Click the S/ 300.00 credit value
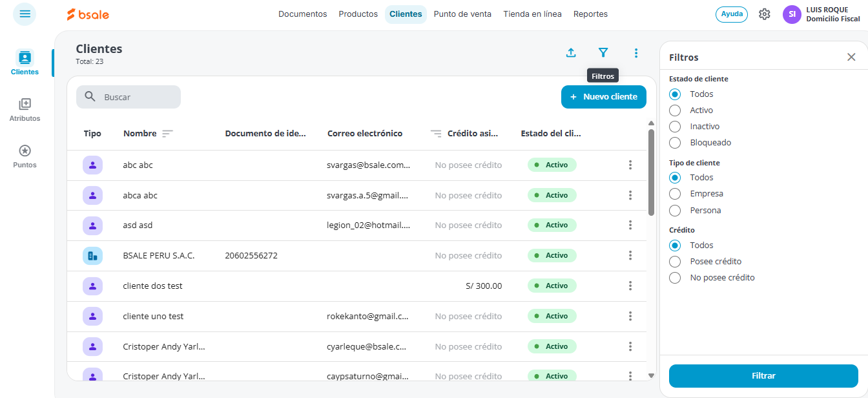This screenshot has width=868, height=398. pyautogui.click(x=484, y=286)
